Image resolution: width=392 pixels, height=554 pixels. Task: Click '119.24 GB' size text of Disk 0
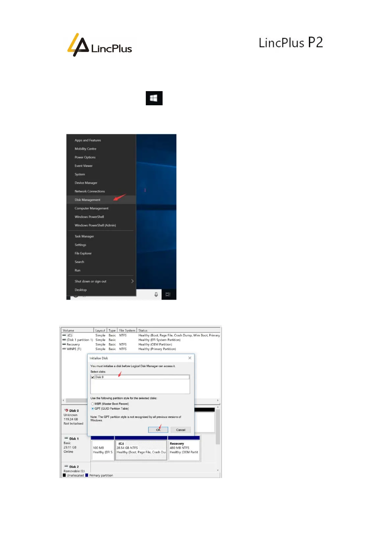tap(71, 419)
